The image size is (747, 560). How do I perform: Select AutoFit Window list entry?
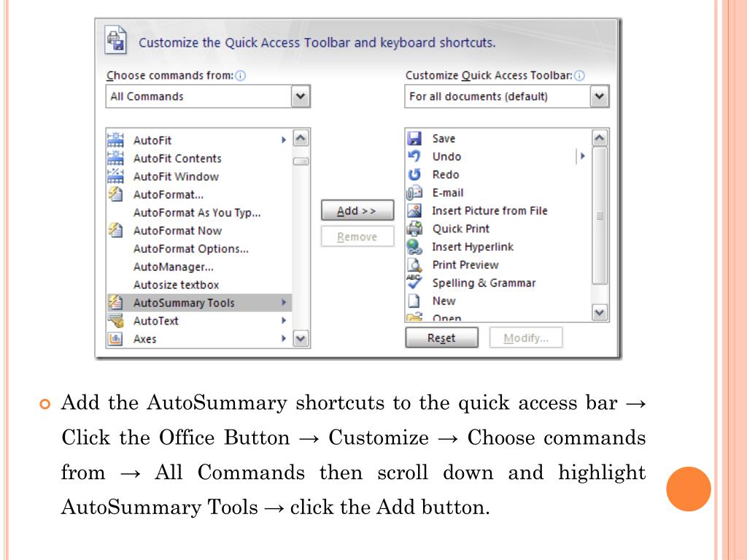tap(199, 176)
